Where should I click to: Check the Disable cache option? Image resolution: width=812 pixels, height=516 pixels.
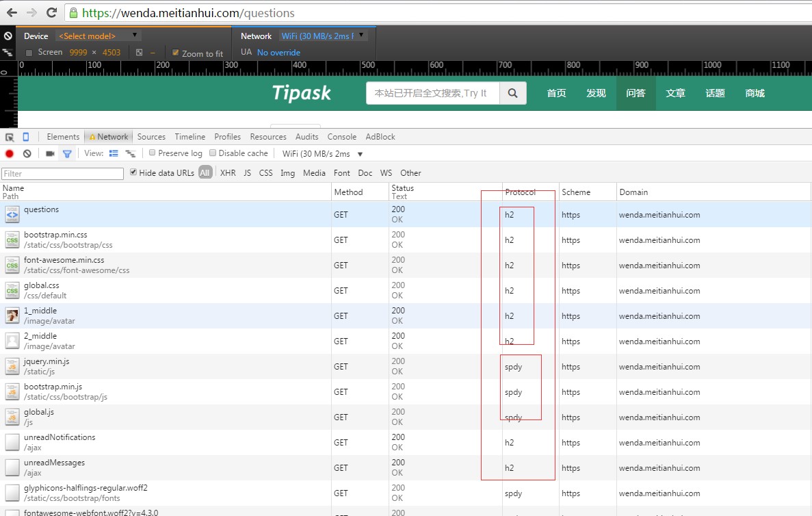click(x=213, y=153)
